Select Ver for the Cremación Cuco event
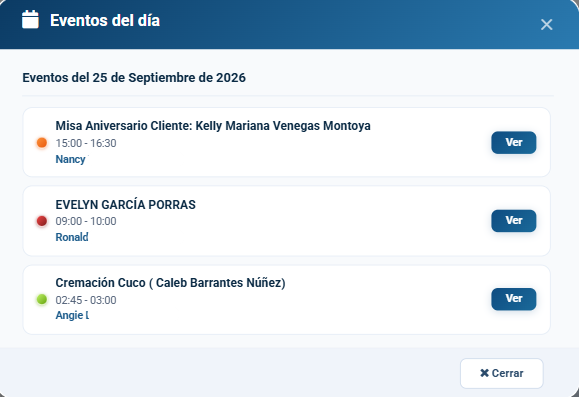Screen dimensions: 579x397 coord(513,299)
